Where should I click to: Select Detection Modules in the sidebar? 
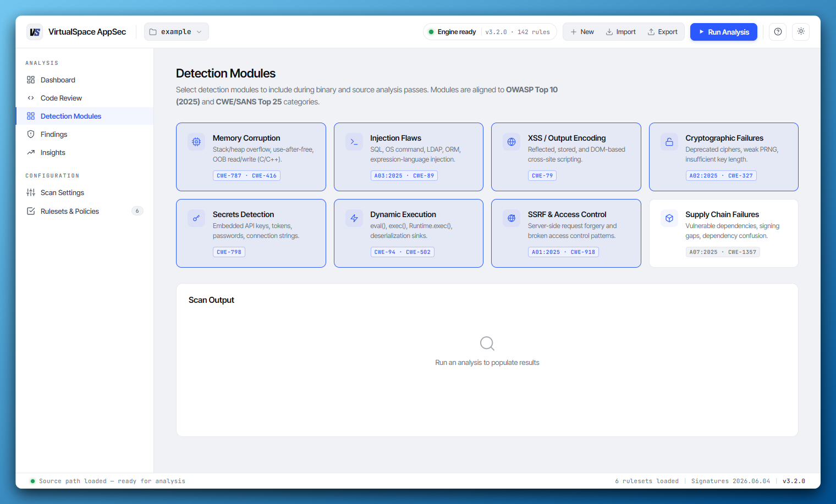pos(85,116)
